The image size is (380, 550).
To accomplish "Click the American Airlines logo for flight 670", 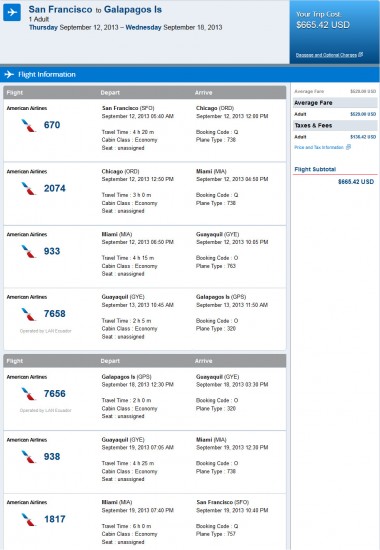I will 29,125.
